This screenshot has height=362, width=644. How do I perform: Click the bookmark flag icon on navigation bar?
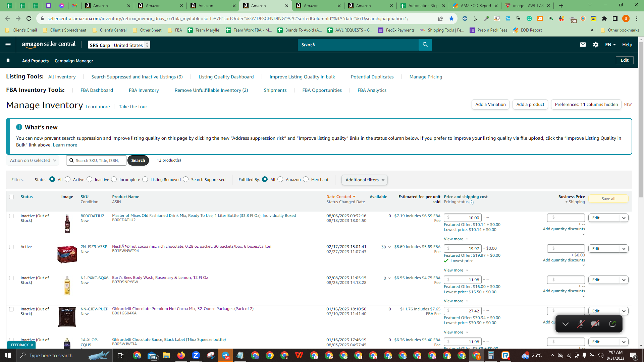pos(8,61)
